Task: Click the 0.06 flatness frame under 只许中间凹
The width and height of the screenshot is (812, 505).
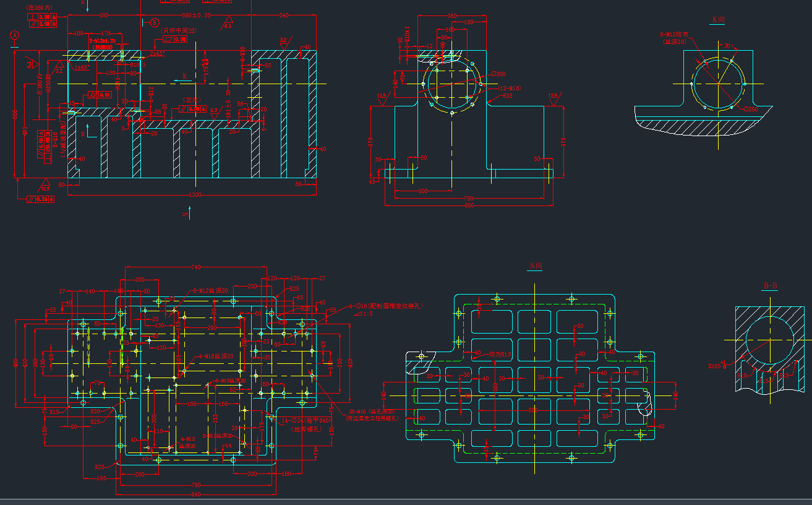Action: click(x=176, y=39)
